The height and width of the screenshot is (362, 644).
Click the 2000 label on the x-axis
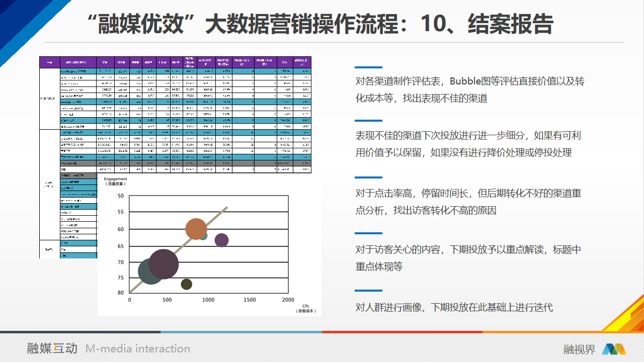(x=288, y=300)
